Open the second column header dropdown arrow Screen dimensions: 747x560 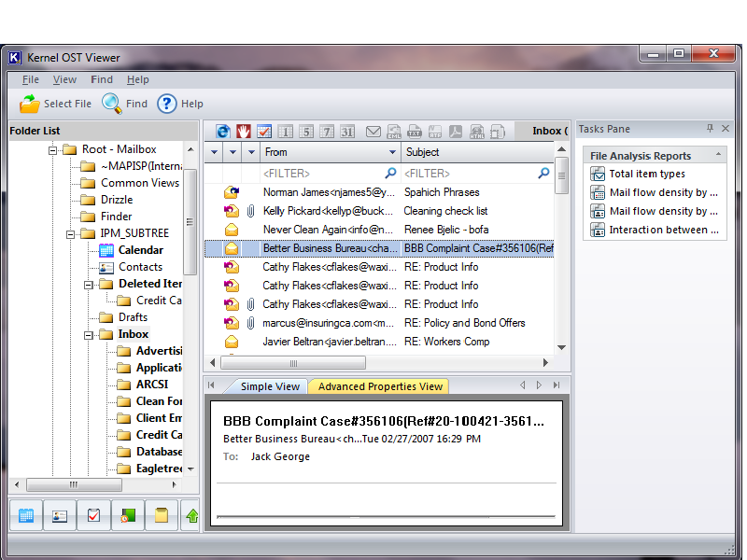pos(233,152)
